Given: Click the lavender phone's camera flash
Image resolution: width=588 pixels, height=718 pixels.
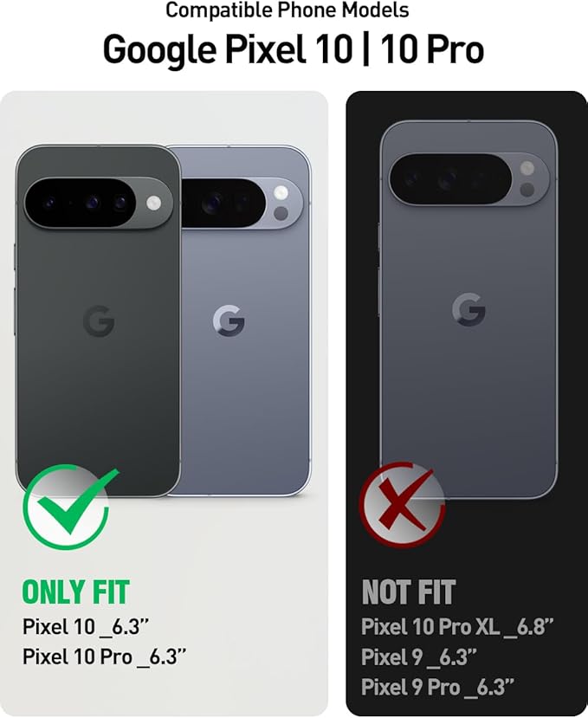Looking at the screenshot, I should [x=281, y=193].
